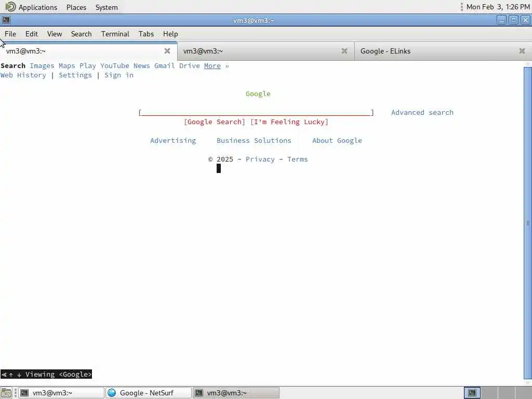Activate the [I'm Feeling Lucky] button
Image resolution: width=532 pixels, height=399 pixels.
pos(289,122)
